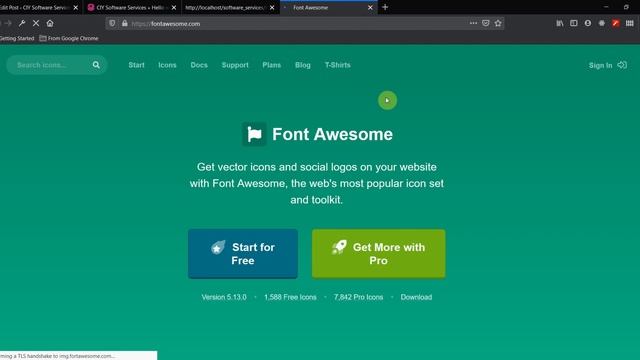Click the Download link
640x360 pixels.
click(x=416, y=297)
